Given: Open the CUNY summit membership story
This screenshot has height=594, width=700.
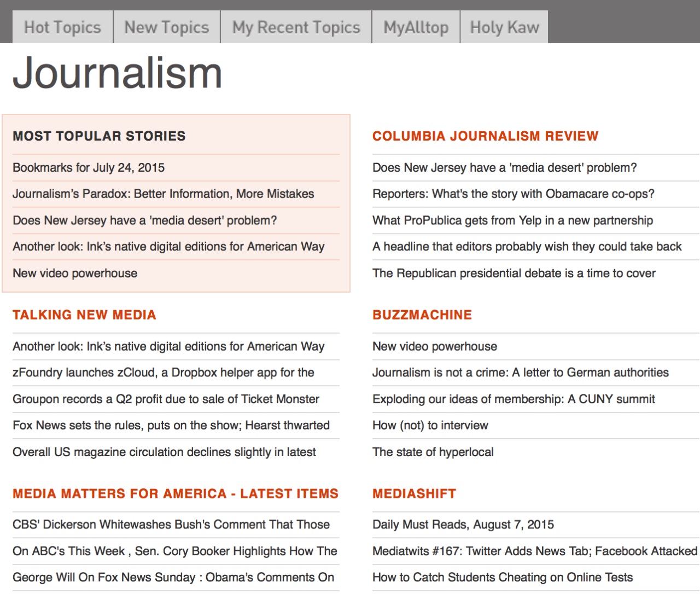Looking at the screenshot, I should (514, 399).
